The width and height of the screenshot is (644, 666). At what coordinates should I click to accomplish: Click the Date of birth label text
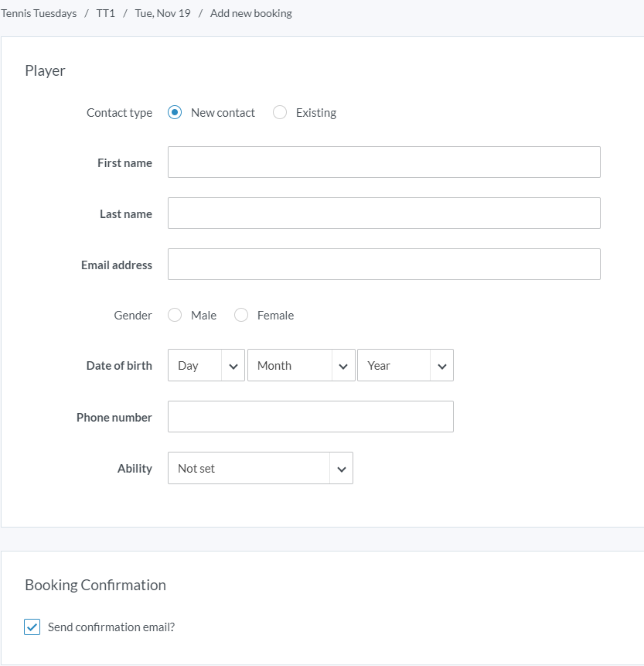119,366
